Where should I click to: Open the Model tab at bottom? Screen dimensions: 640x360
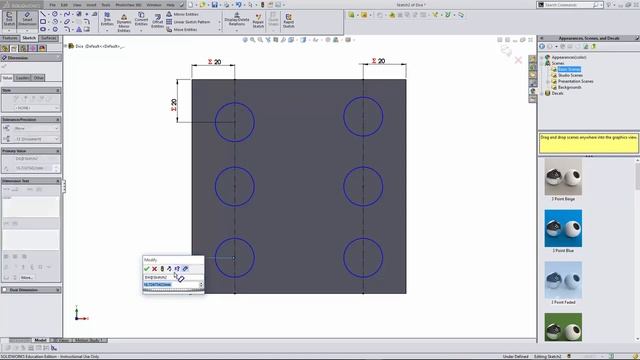click(40, 340)
